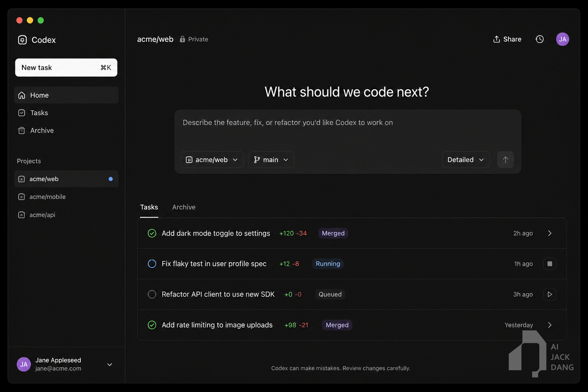Viewport: 588px width, 392px height.
Task: Click the Projects section label
Action: [29, 161]
